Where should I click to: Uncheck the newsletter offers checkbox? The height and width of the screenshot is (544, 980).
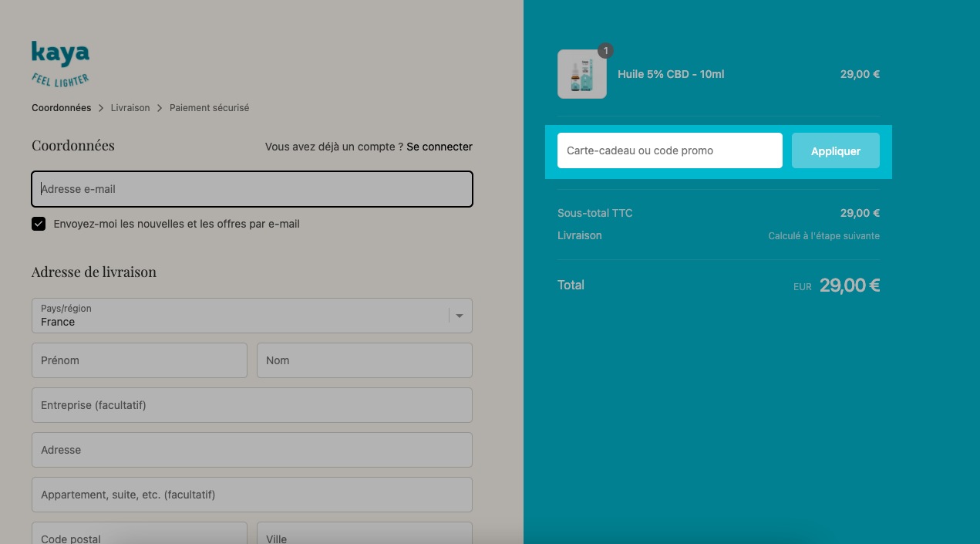click(39, 224)
